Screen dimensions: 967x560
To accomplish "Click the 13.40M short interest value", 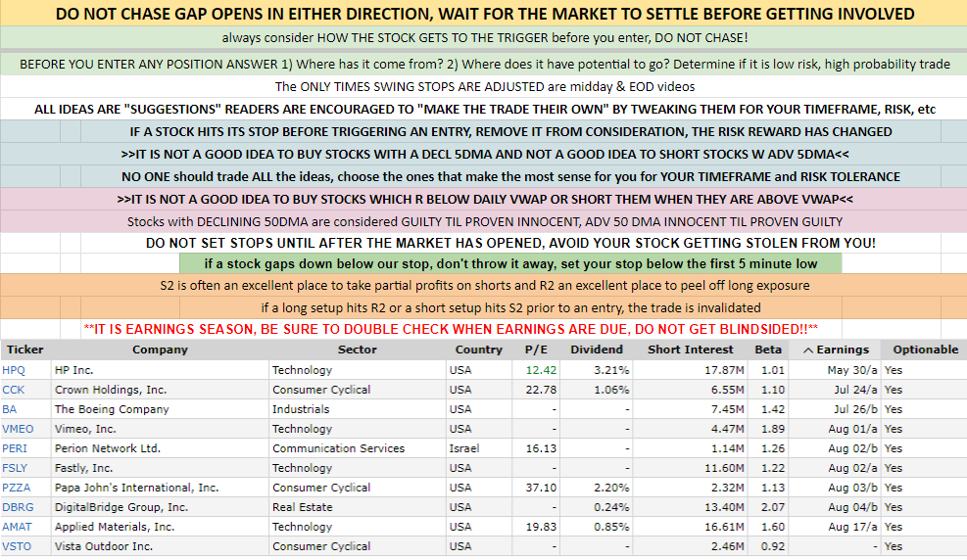I will [724, 508].
